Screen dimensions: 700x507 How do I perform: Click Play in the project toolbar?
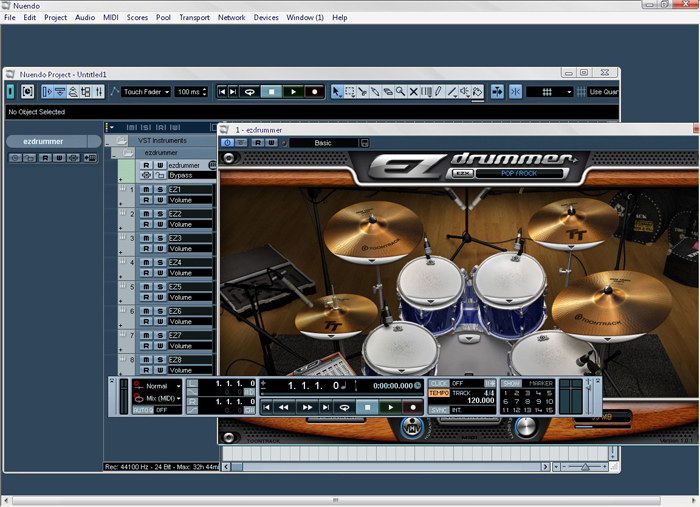coord(293,92)
